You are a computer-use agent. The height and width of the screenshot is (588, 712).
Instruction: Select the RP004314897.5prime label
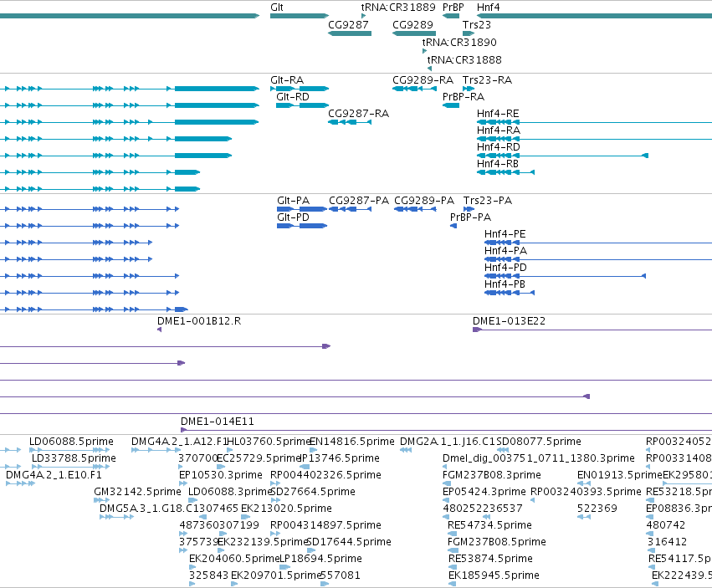coord(325,525)
